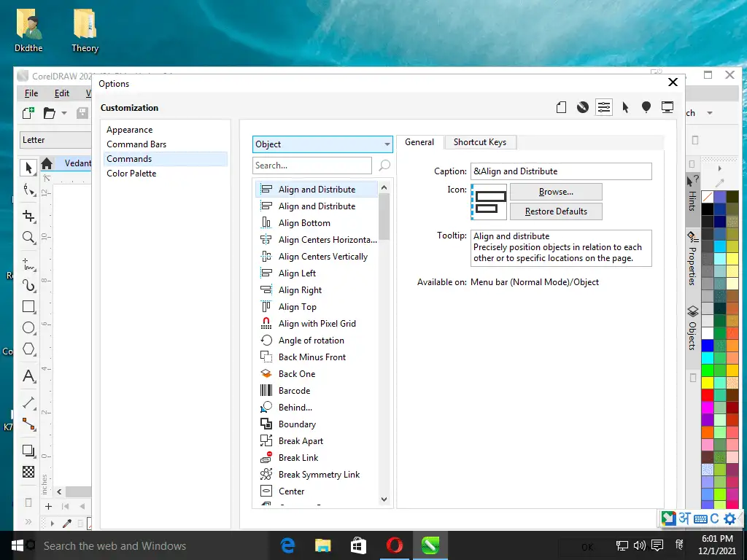Open File Explorer from taskbar
This screenshot has width=747, height=560.
pyautogui.click(x=322, y=545)
